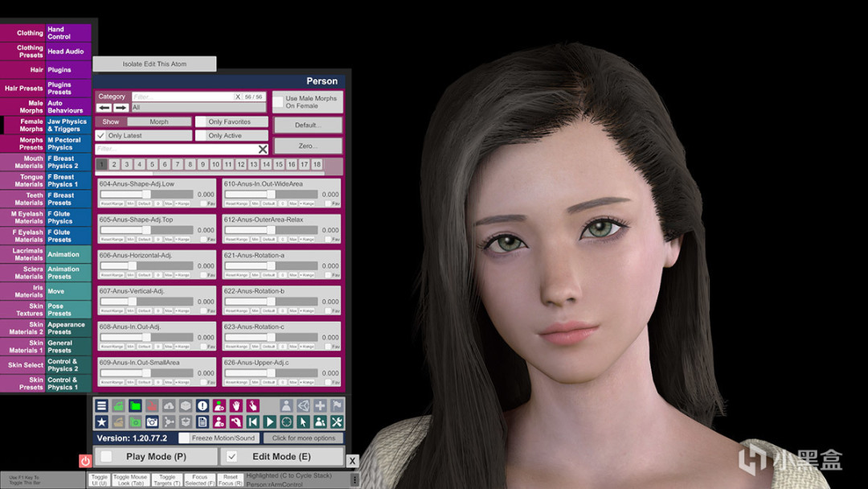The image size is (868, 489).
Task: Open the Skin Select tab
Action: coord(23,365)
